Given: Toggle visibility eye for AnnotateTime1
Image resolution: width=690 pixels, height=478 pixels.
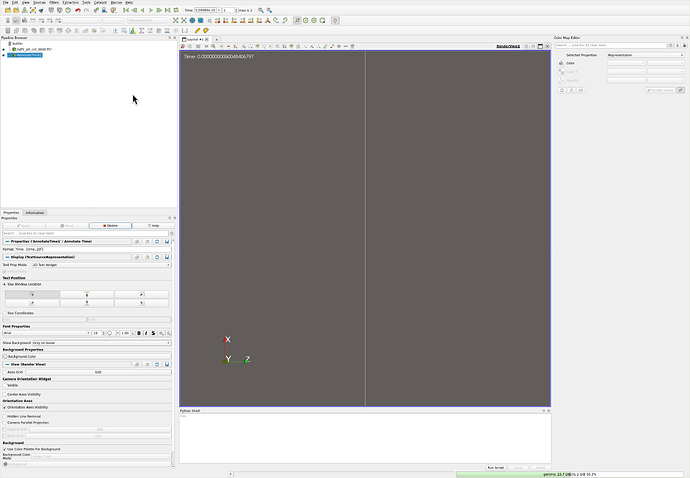Looking at the screenshot, I should (4, 55).
